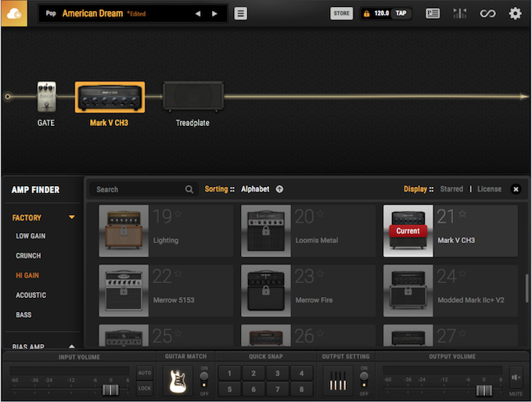
Task: Select the Treadplate cabinet
Action: pyautogui.click(x=193, y=96)
